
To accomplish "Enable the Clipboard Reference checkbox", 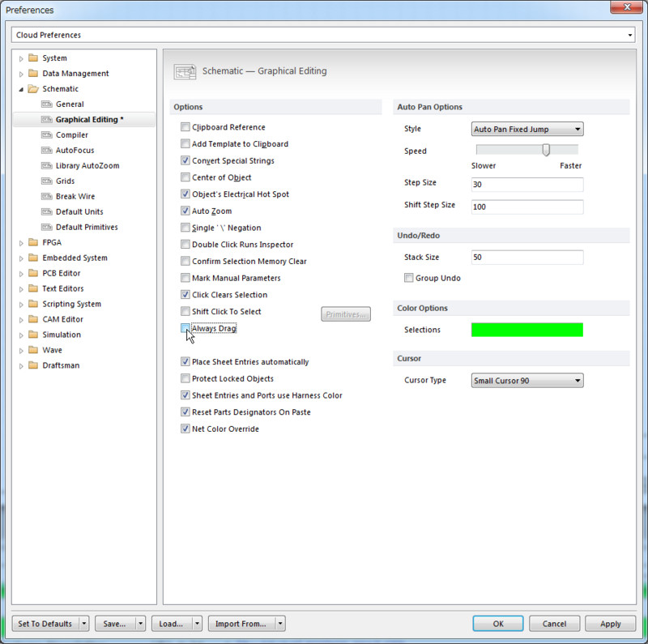I will pyautogui.click(x=185, y=127).
